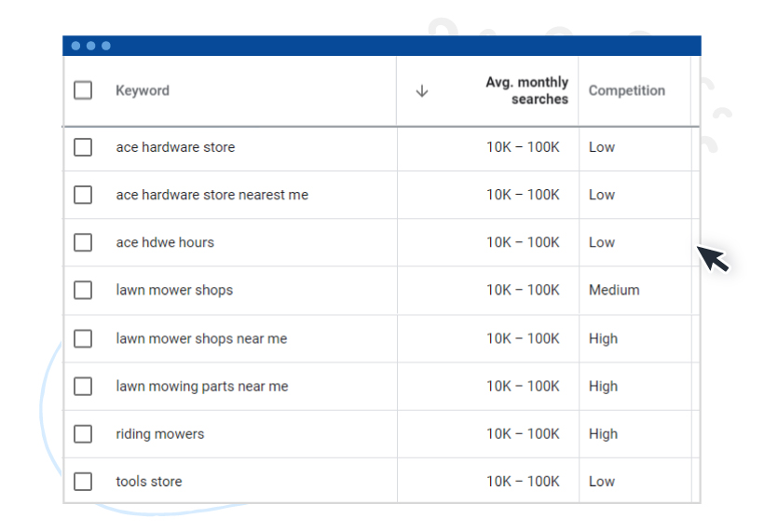Click keyword 'lawn mower shops near me'

pos(201,338)
